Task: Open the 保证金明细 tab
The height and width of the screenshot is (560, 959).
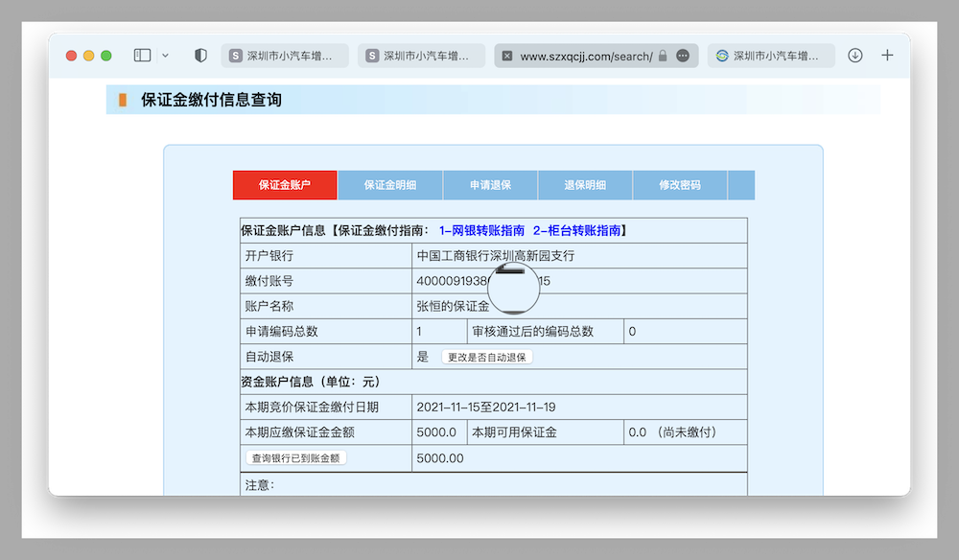Action: pyautogui.click(x=390, y=185)
